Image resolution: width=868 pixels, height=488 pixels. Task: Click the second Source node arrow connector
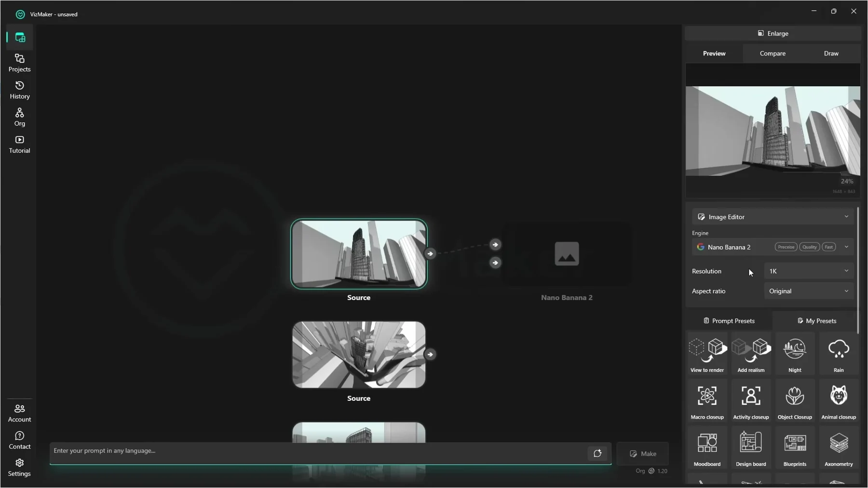(x=430, y=355)
